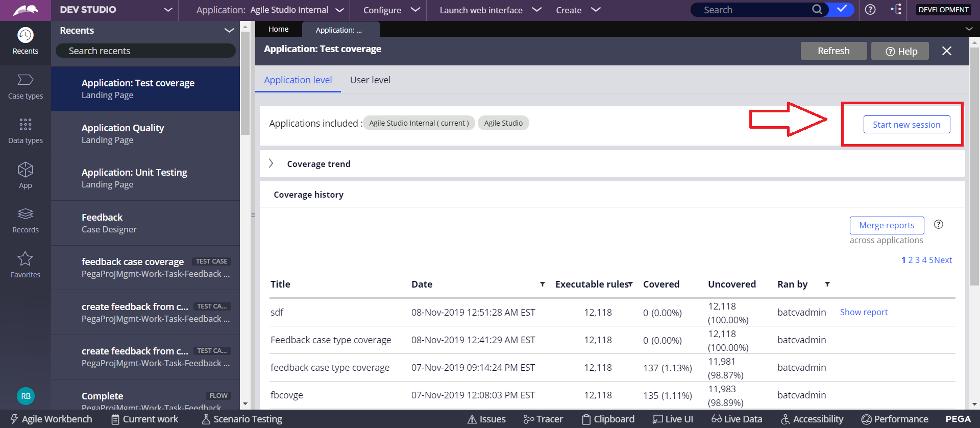The width and height of the screenshot is (980, 428).
Task: Click the search magnifier icon
Action: coord(817,9)
